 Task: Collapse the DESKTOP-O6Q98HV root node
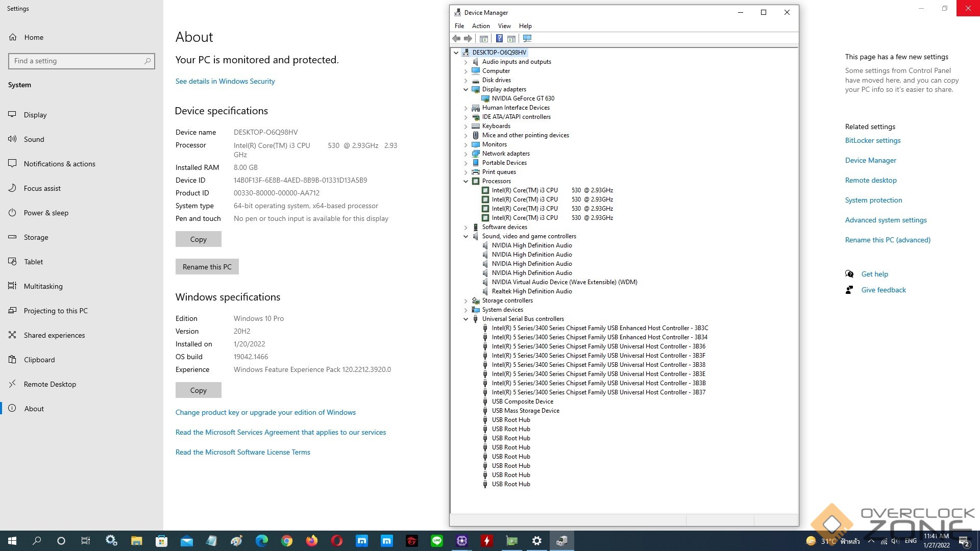456,53
